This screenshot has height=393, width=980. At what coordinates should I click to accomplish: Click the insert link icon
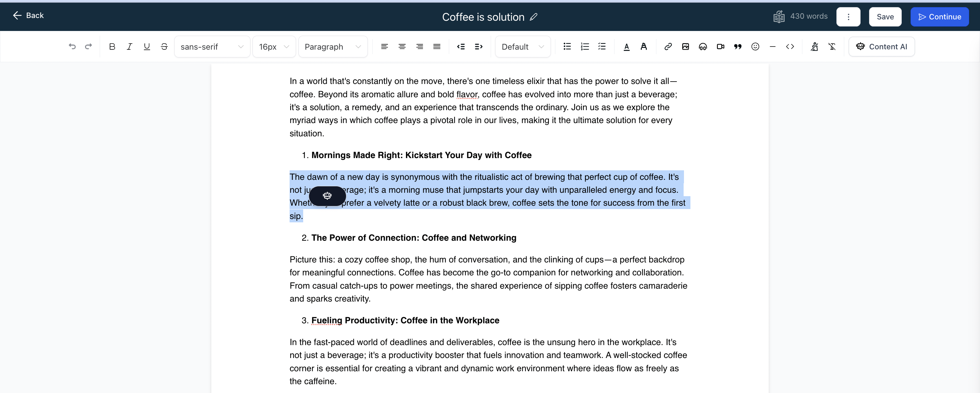click(668, 46)
